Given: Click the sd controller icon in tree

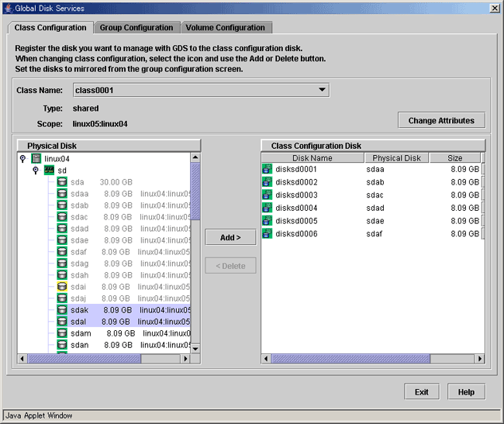Looking at the screenshot, I should click(x=48, y=170).
